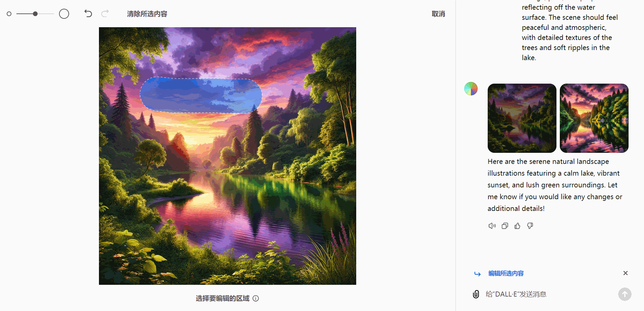Screen dimensions: 644x311
Task: Click the attach file paperclip icon
Action: pos(476,294)
